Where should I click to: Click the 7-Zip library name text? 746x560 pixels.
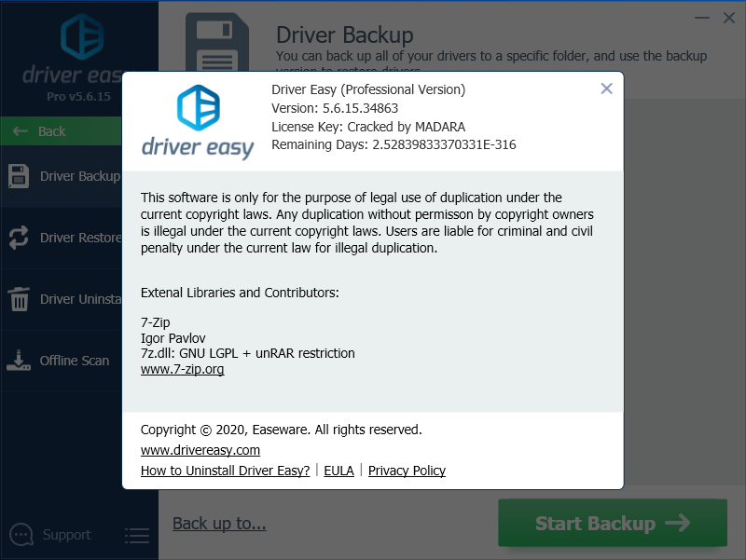coord(155,322)
